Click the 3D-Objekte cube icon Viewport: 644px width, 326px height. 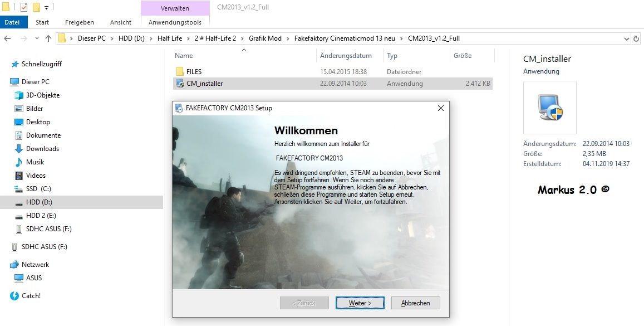(x=18, y=95)
